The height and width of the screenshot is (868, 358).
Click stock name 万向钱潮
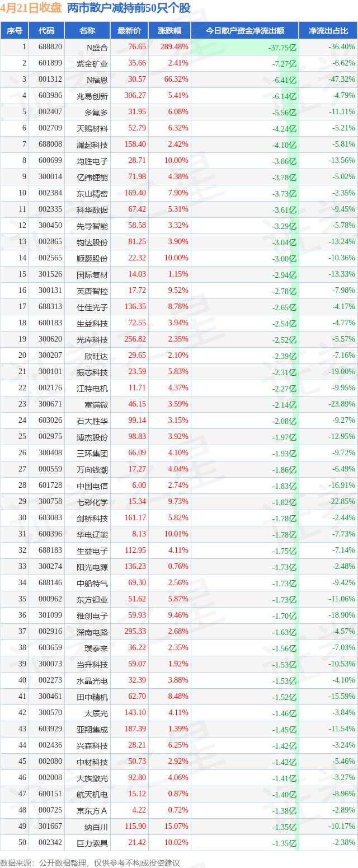[92, 469]
